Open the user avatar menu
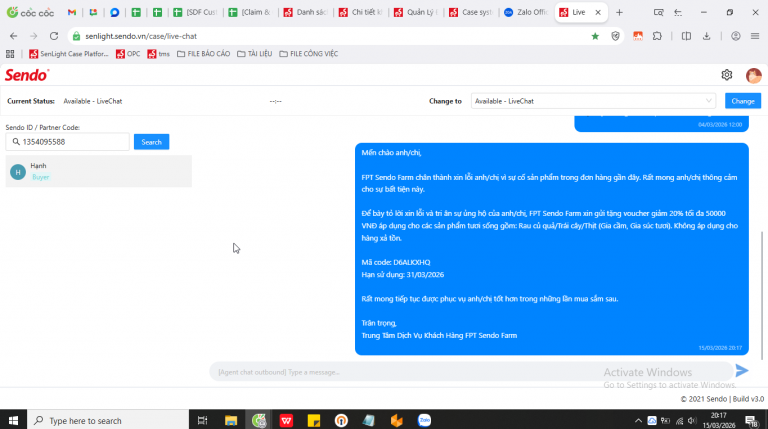 tap(753, 75)
